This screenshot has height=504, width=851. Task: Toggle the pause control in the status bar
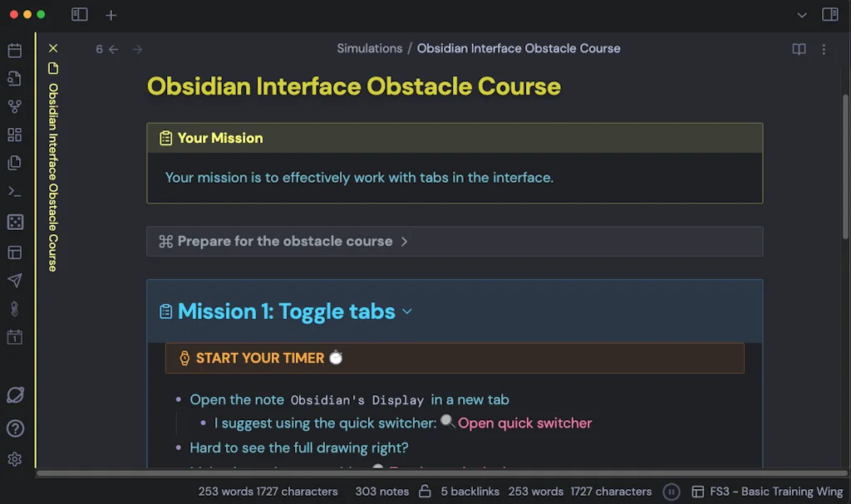click(671, 492)
